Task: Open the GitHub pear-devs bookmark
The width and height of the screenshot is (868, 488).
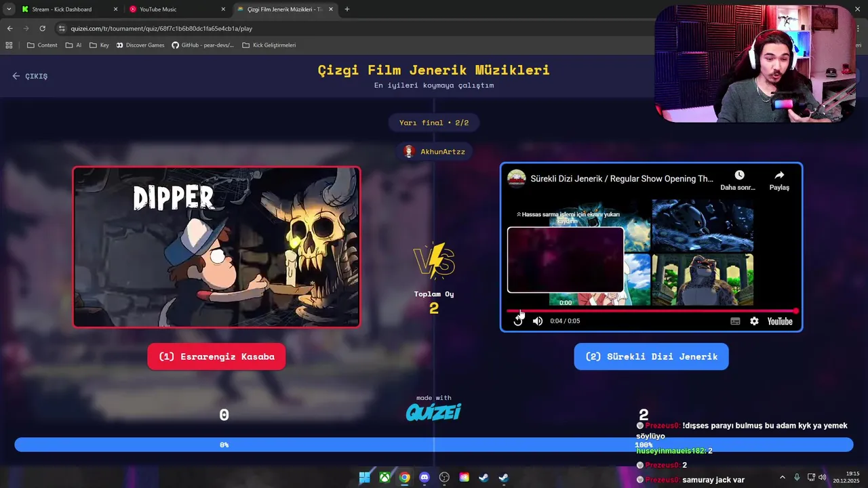Action: (203, 45)
